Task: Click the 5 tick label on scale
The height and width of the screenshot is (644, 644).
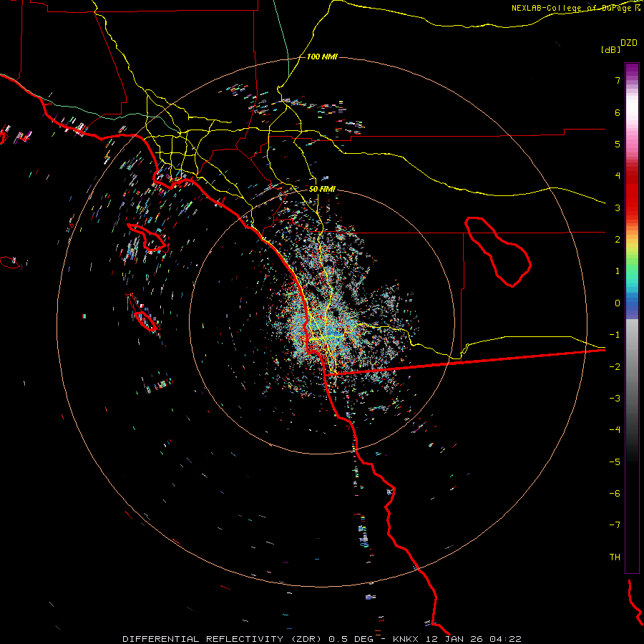Action: click(x=618, y=144)
